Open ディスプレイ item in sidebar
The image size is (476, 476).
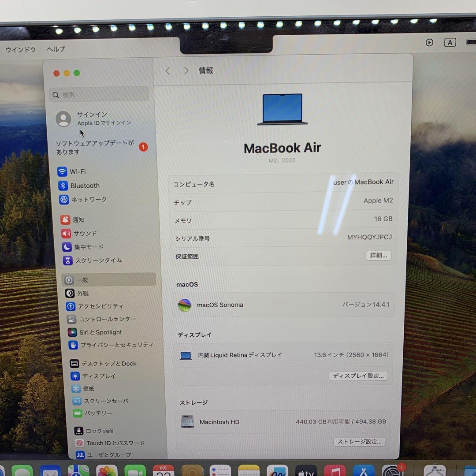click(x=93, y=376)
